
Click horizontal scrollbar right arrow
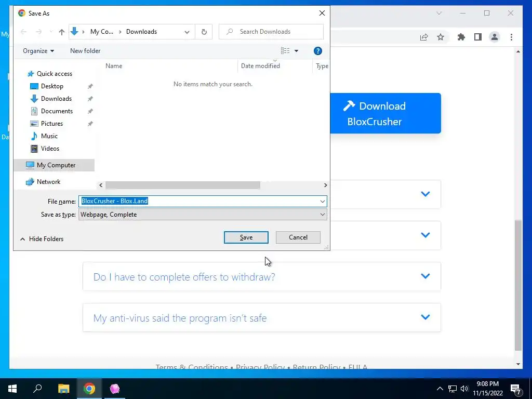coord(325,185)
